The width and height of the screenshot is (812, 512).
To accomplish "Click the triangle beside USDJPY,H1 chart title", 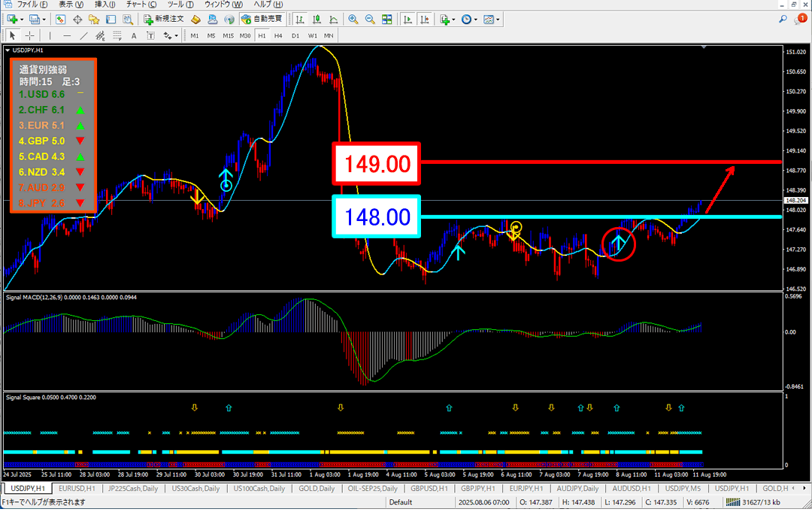I will tap(8, 50).
